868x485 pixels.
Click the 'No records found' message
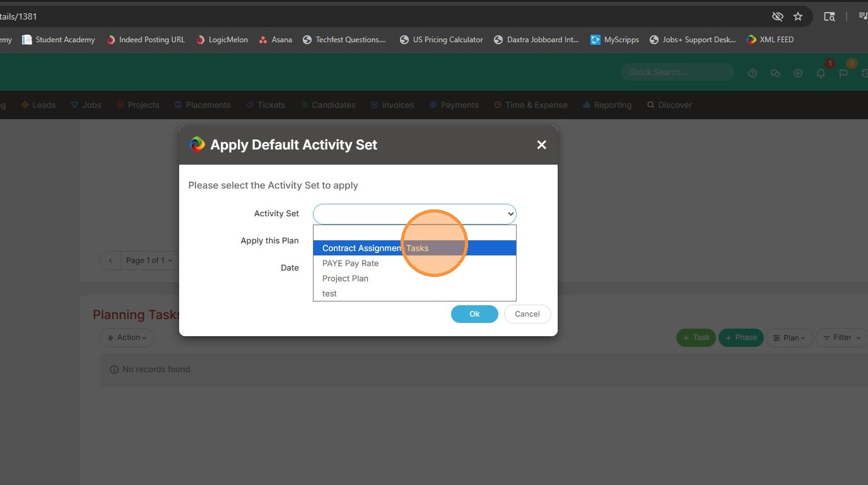pyautogui.click(x=156, y=370)
